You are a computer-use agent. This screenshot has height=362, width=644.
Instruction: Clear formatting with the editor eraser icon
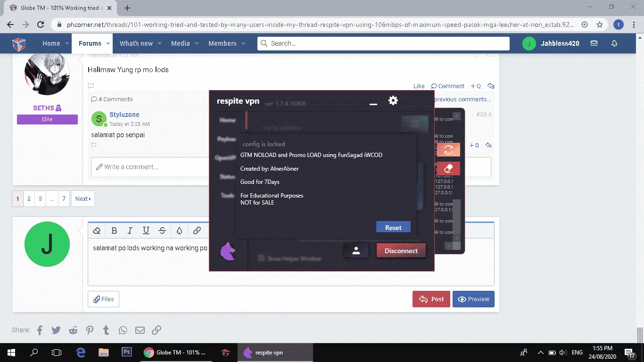(x=97, y=230)
